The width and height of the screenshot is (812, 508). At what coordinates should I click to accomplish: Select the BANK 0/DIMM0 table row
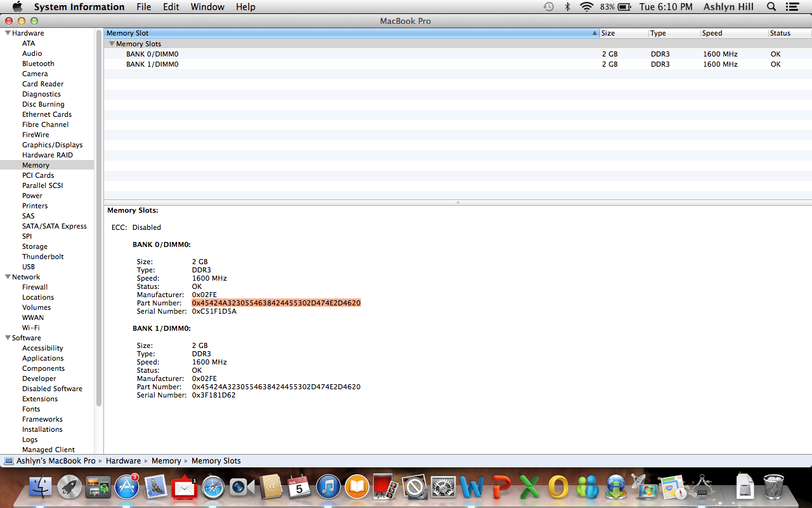pos(458,54)
